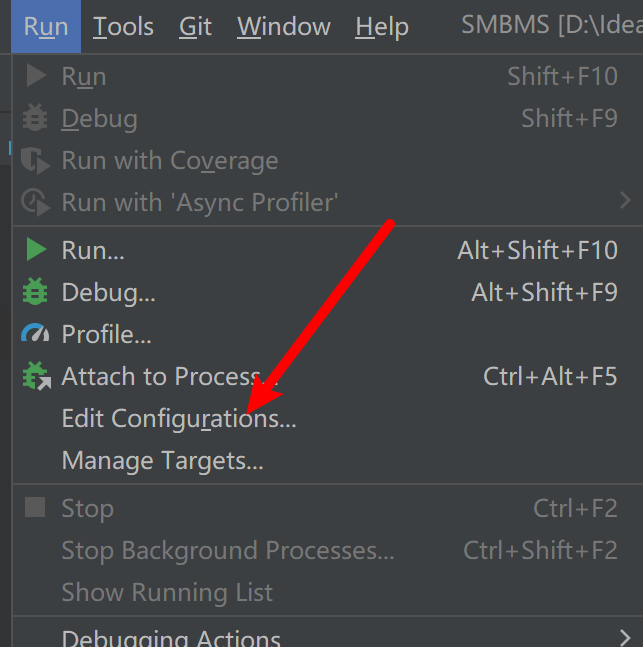Choose Stop Background Processes... entry

[x=228, y=550]
